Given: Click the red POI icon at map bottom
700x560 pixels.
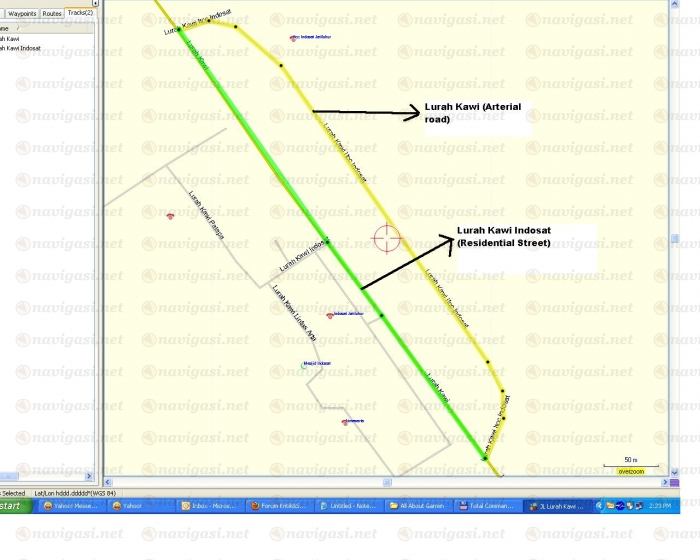Looking at the screenshot, I should 345,422.
